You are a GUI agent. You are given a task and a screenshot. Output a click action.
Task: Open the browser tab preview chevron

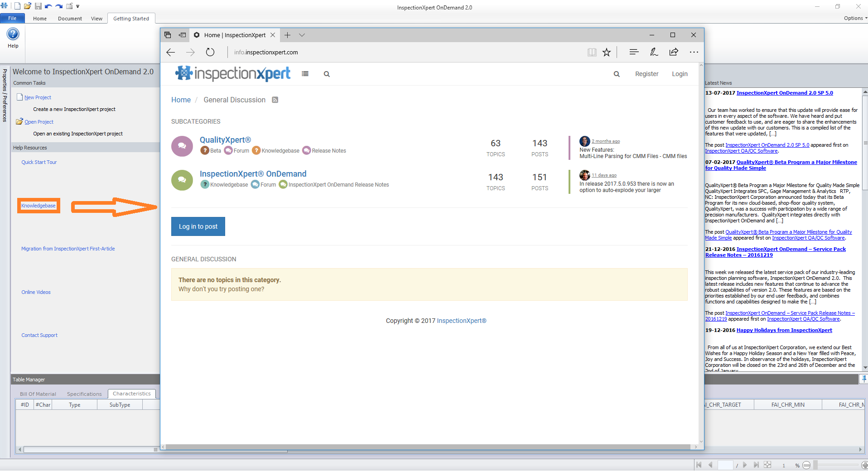pyautogui.click(x=302, y=35)
